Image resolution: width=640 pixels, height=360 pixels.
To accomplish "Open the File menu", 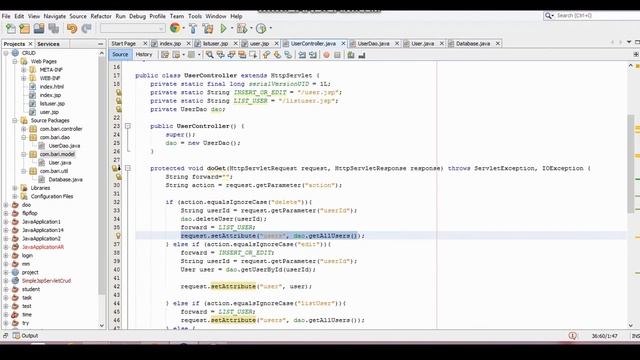I will tap(6, 16).
